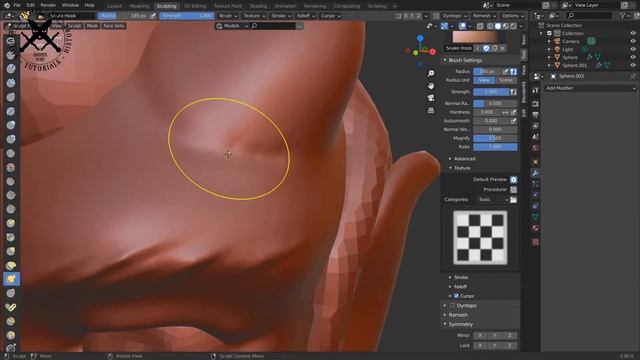Toggle Mirror X symmetry button
The image size is (640, 360).
pyautogui.click(x=480, y=335)
